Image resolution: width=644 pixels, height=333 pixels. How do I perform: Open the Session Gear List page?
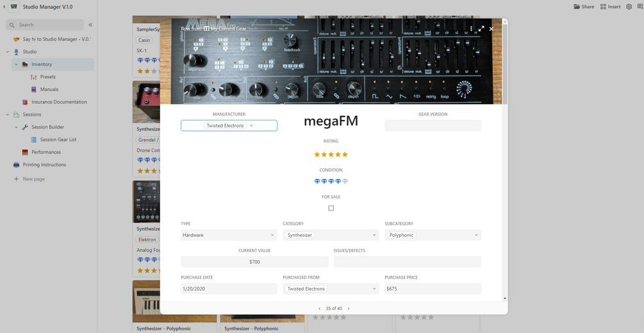tap(58, 140)
